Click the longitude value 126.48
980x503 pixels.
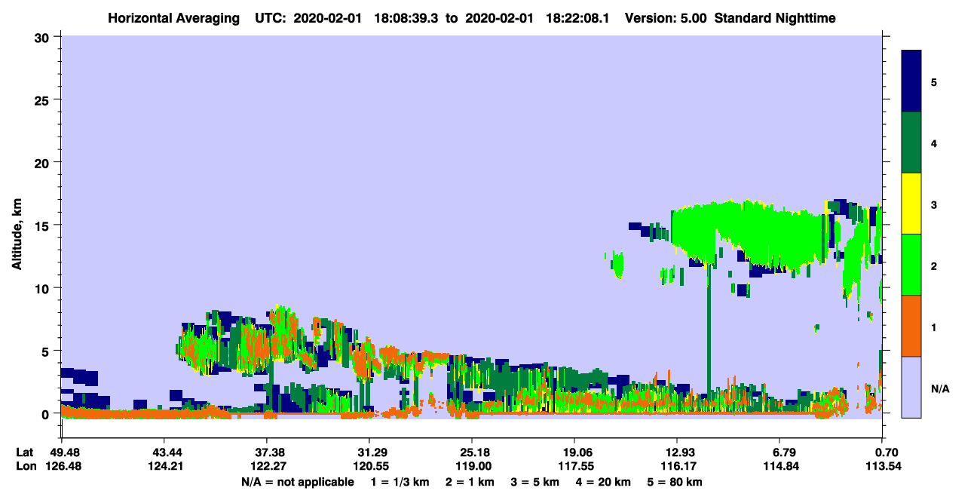62,467
